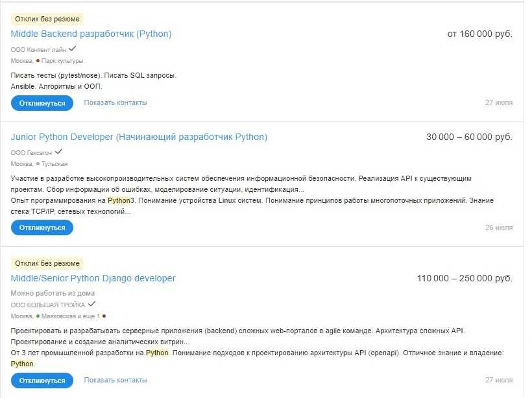This screenshot has width=532, height=398.
Task: Open Middle Backend разработчик (Python) vacancy
Action: click(91, 34)
